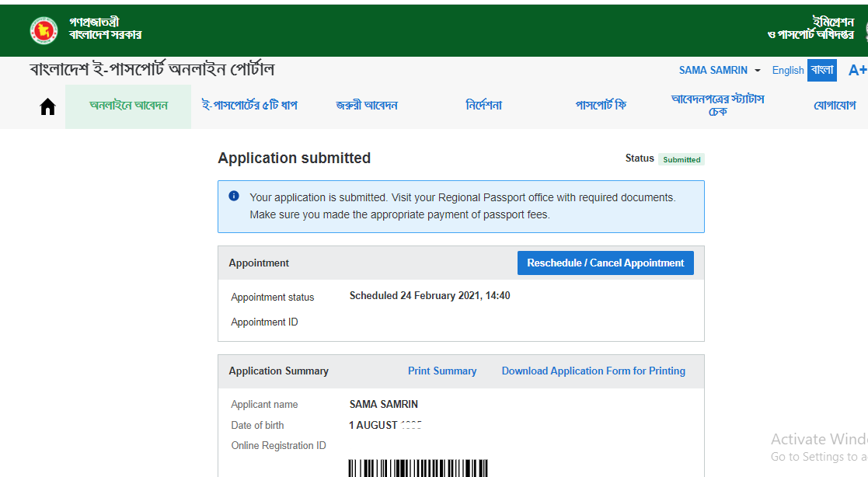The height and width of the screenshot is (477, 868).
Task: Click the Reschedule / Cancel Appointment button
Action: pyautogui.click(x=605, y=263)
